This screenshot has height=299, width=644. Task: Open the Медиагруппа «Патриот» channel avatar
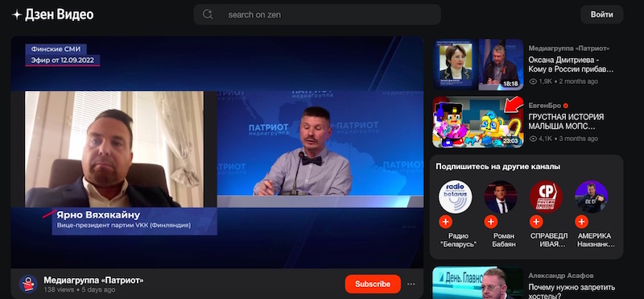pyautogui.click(x=28, y=284)
